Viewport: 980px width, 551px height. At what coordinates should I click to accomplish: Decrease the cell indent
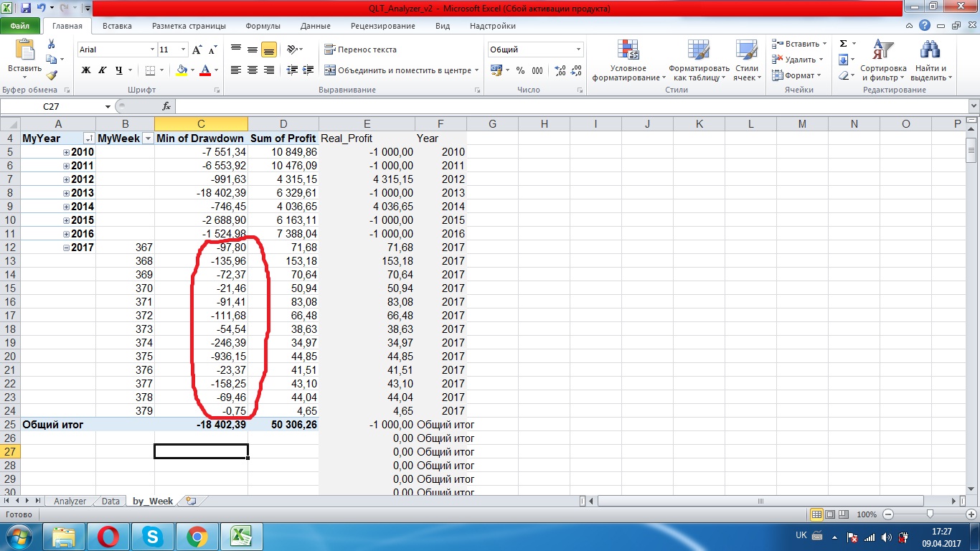click(292, 70)
